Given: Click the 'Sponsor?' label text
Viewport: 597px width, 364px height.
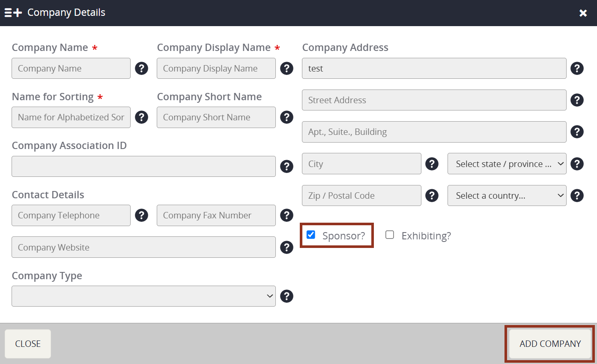Looking at the screenshot, I should tap(344, 236).
